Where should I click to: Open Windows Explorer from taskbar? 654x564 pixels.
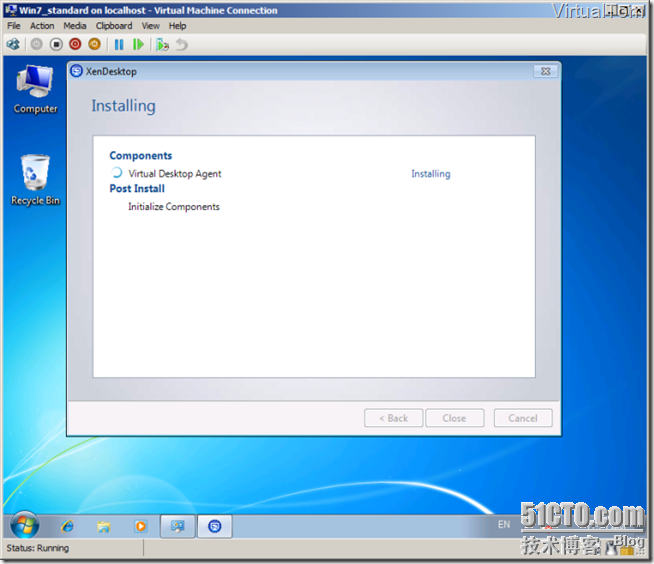104,526
